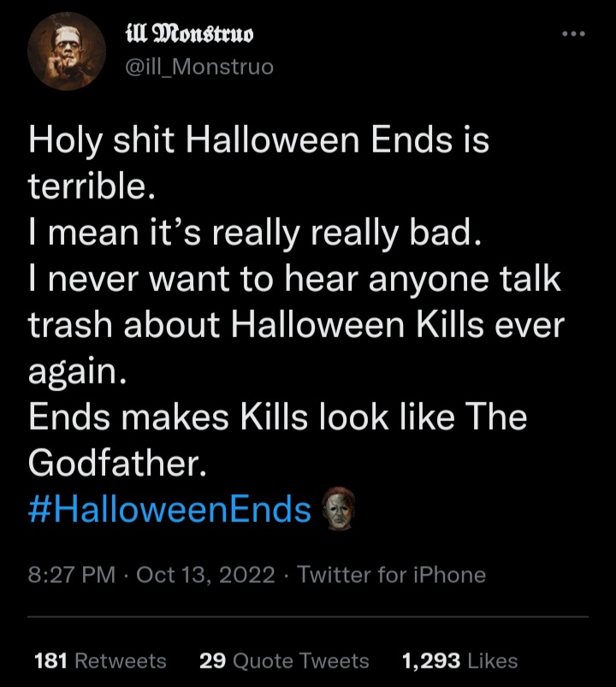Click the word "Godfather." in the tweet

coord(118,464)
